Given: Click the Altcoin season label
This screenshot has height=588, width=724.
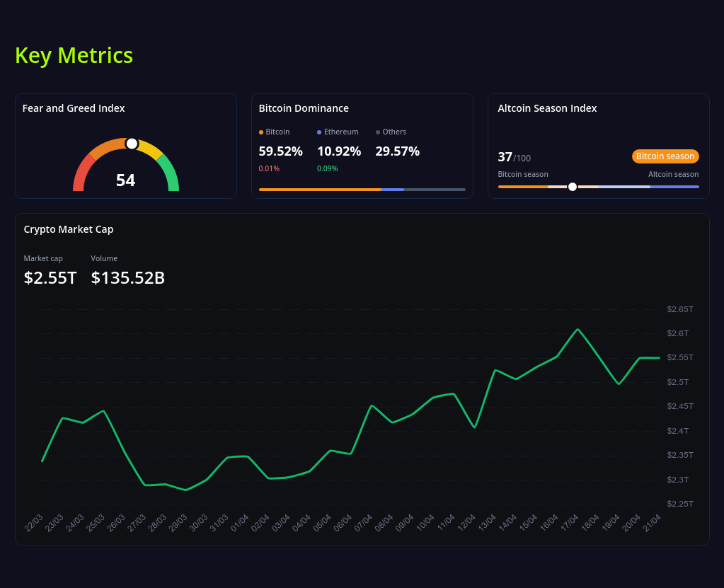Looking at the screenshot, I should click(673, 174).
